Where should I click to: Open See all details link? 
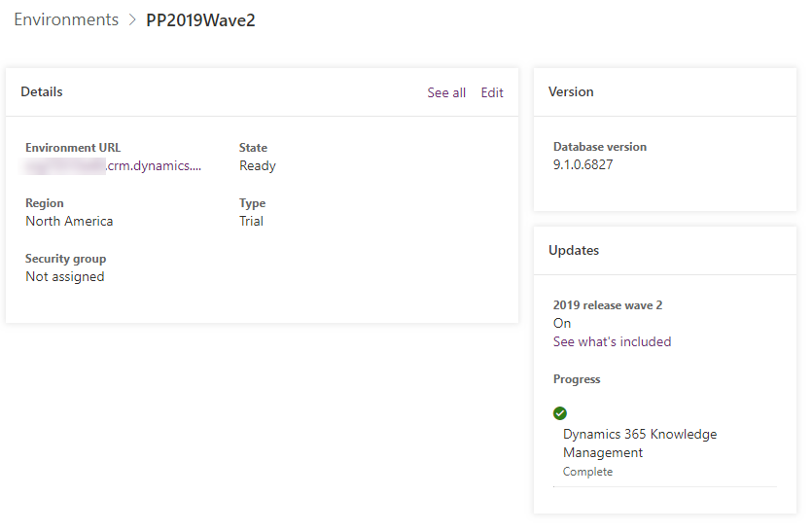pos(446,92)
